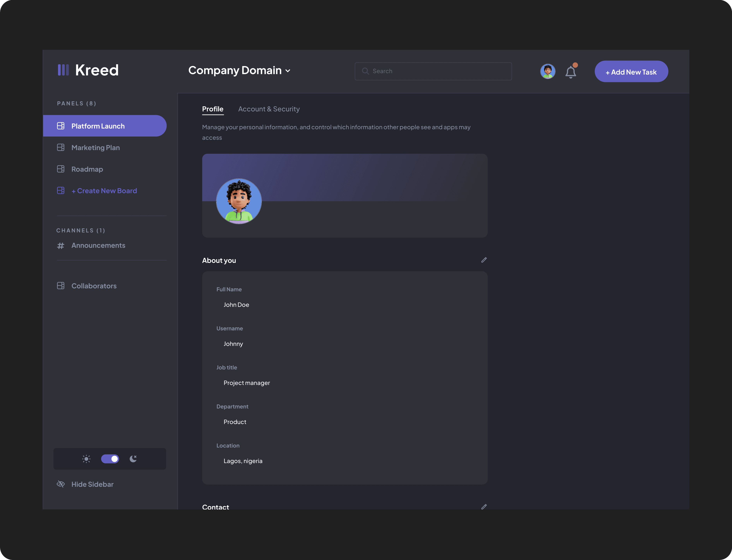Select the Platform Launch board icon
The image size is (732, 560).
point(61,126)
